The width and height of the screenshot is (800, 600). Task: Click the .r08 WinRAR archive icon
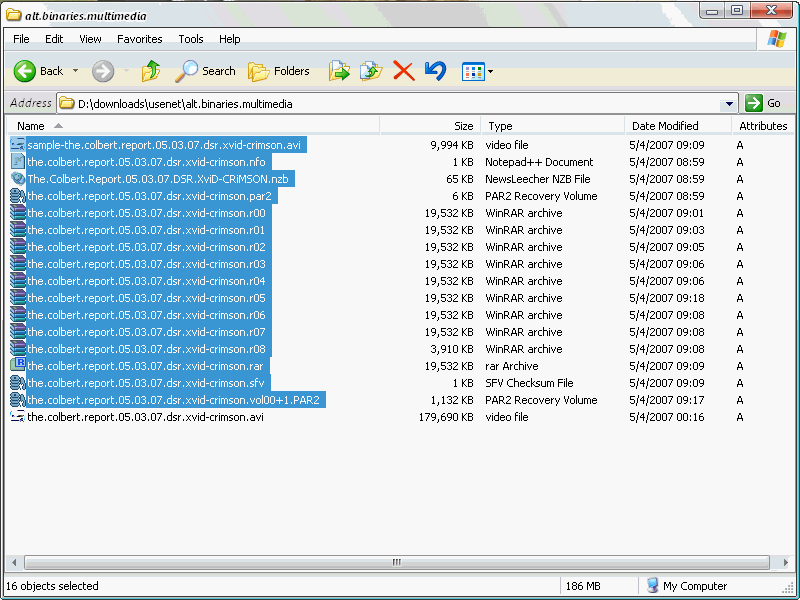pyautogui.click(x=18, y=349)
